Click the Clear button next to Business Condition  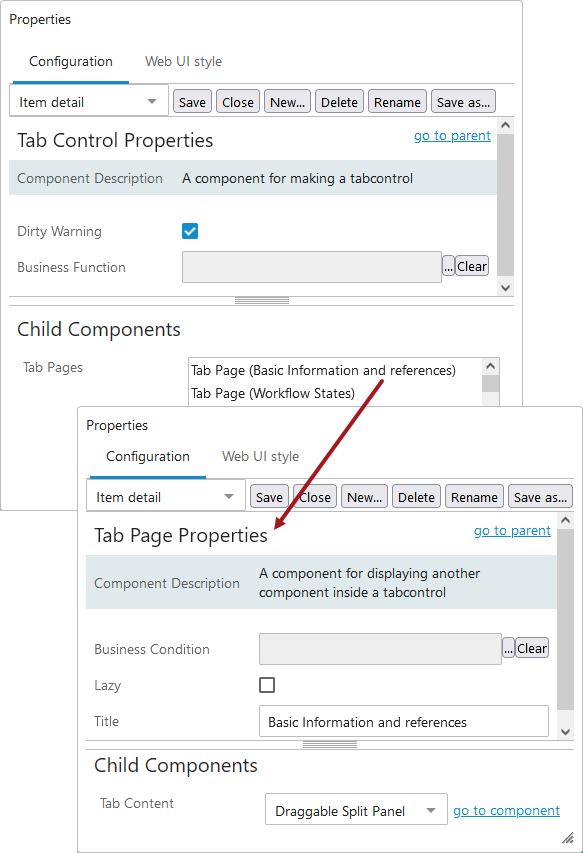point(532,648)
